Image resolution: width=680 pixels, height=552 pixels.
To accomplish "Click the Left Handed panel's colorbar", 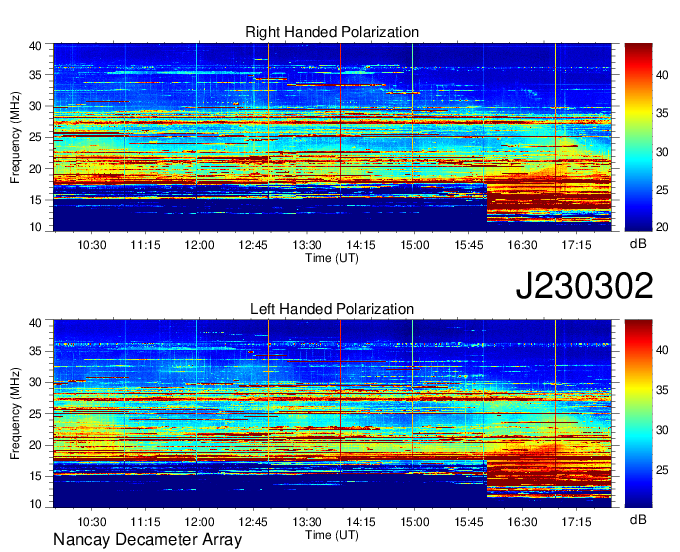I will point(638,414).
